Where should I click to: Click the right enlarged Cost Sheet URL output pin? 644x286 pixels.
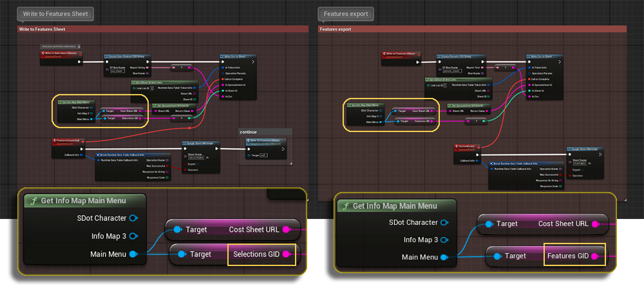pos(596,224)
